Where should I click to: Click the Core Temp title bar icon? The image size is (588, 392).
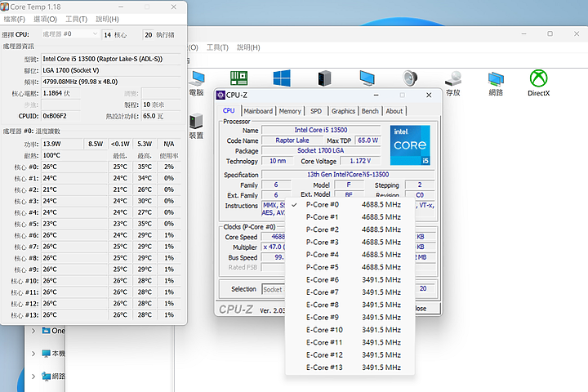[x=5, y=7]
